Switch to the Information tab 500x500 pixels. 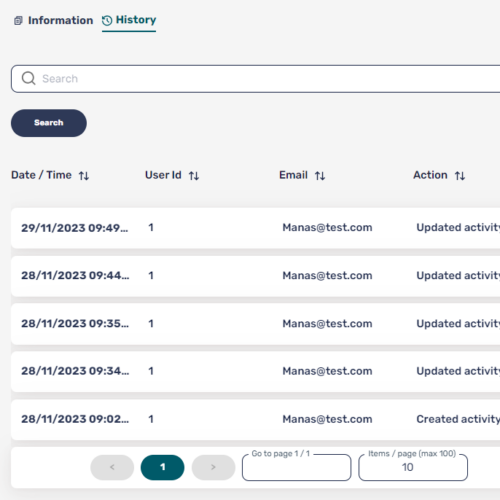tap(53, 20)
